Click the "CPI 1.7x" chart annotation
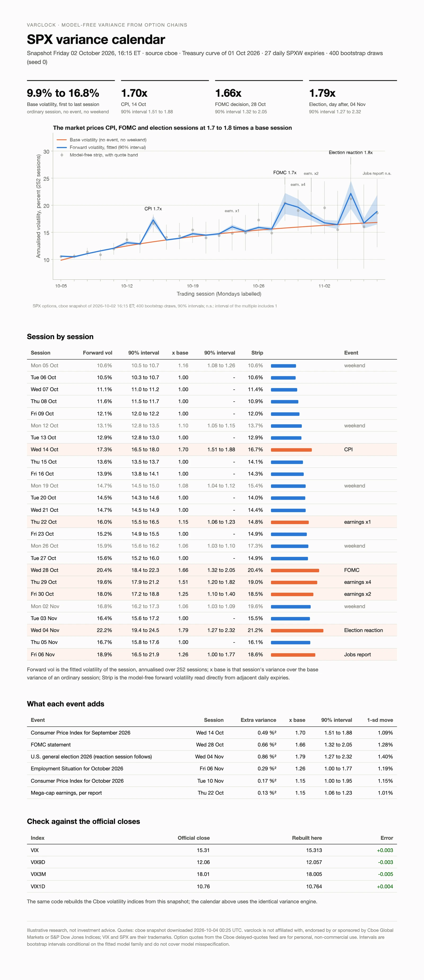 [153, 209]
